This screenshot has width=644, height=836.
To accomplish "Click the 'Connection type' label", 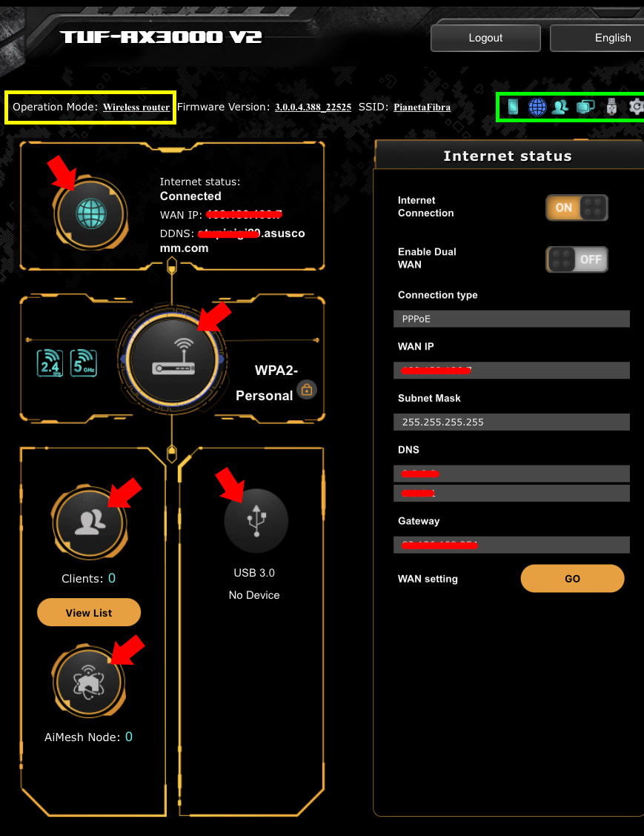I will pos(438,295).
